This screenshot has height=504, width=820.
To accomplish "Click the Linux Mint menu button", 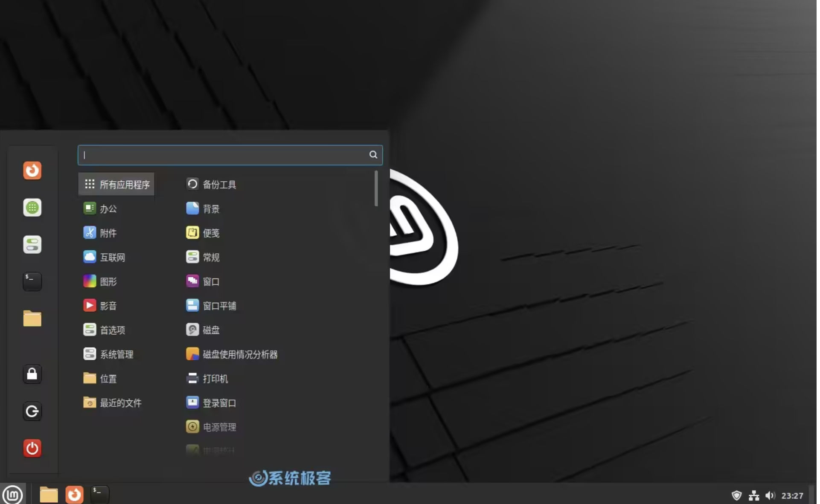I will click(x=13, y=495).
